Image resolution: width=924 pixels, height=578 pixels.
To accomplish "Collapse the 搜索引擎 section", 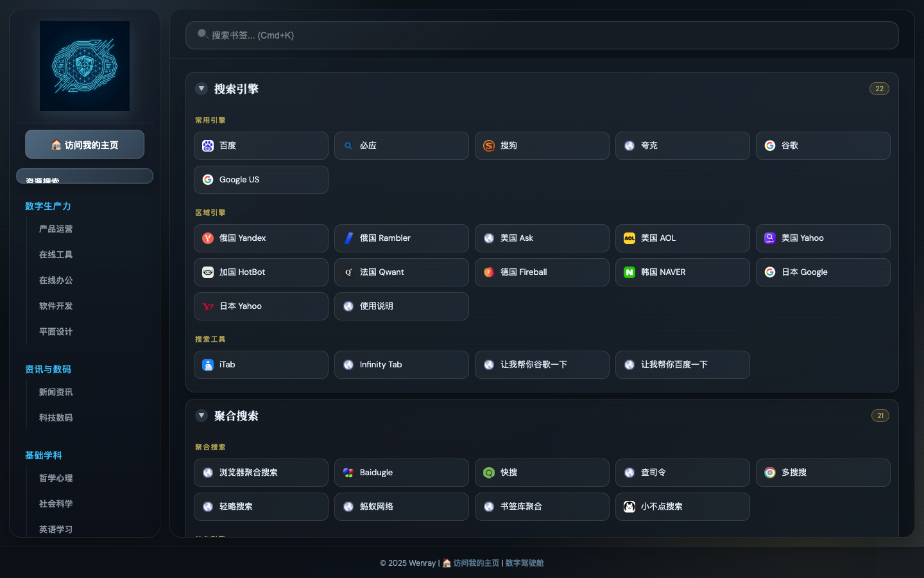I will pyautogui.click(x=201, y=89).
